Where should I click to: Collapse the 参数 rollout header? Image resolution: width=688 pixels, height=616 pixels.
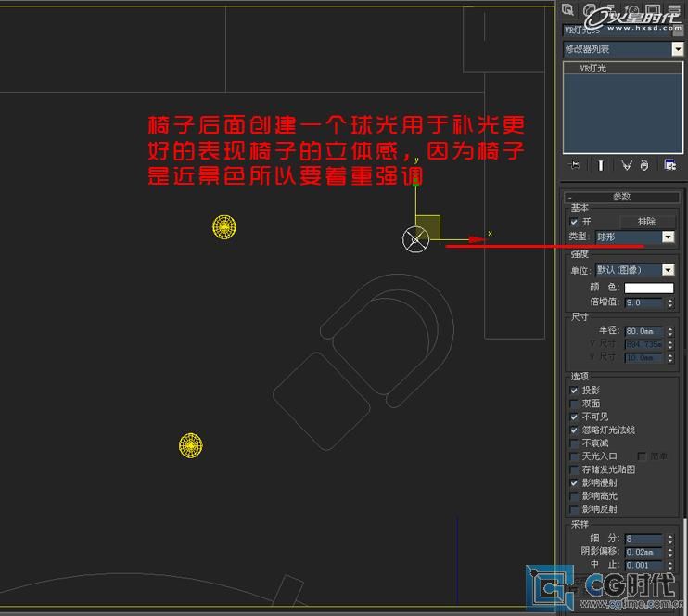pos(622,197)
